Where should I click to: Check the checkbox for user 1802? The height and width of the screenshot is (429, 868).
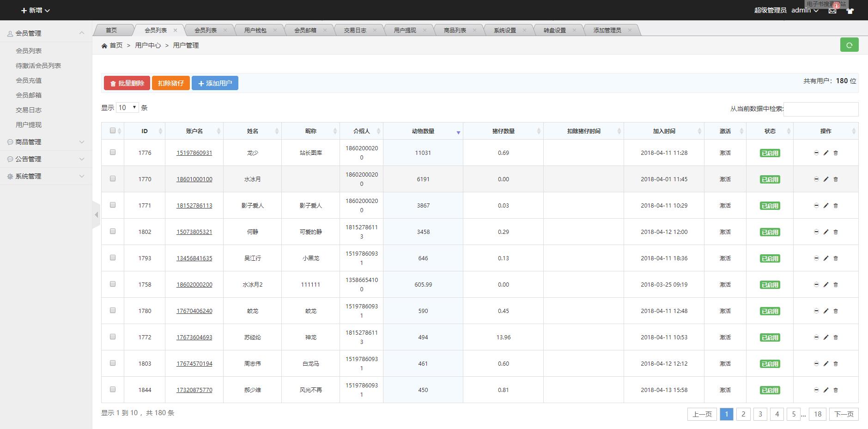[x=113, y=231]
